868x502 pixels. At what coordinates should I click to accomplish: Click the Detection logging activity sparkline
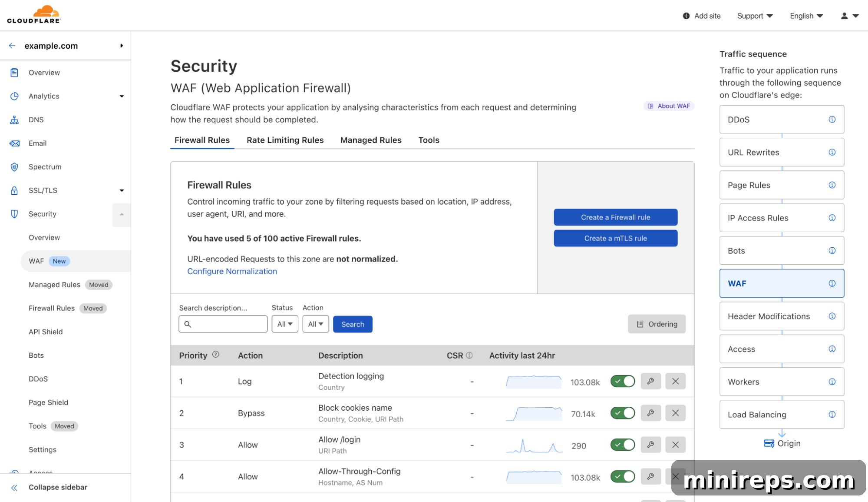click(534, 382)
